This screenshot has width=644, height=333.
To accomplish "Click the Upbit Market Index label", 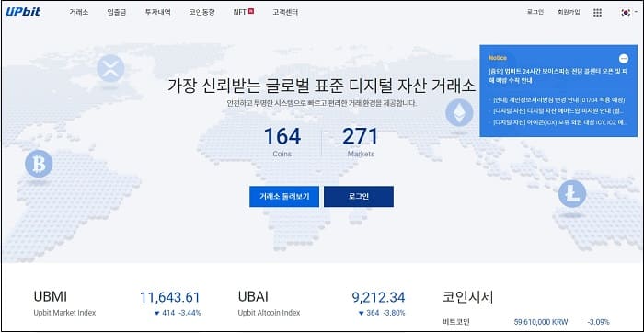I will coord(64,313).
